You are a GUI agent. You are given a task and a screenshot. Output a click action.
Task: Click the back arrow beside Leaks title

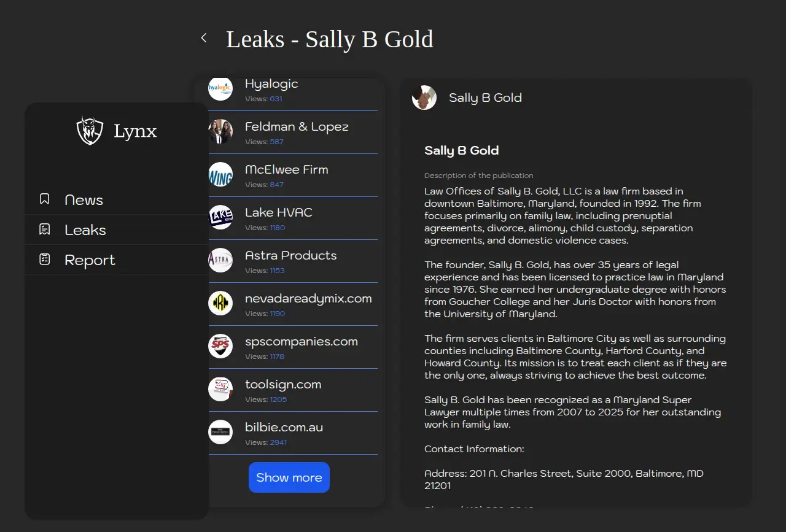click(x=204, y=38)
